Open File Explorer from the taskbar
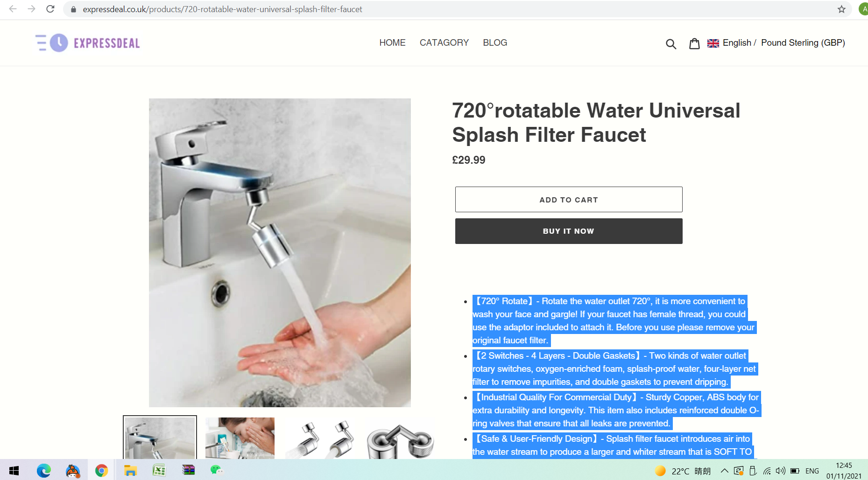Viewport: 868px width, 480px height. [x=130, y=470]
